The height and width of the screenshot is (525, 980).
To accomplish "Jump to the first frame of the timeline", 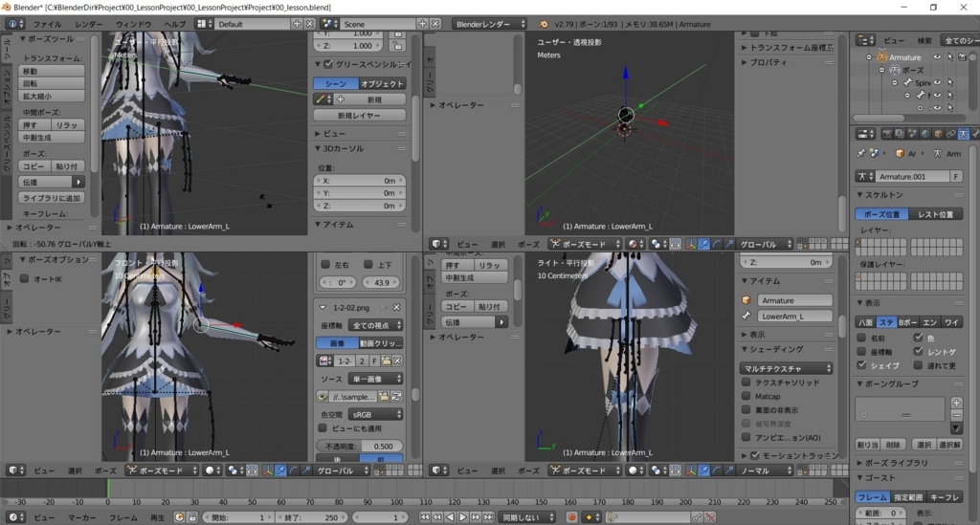I will point(424,517).
